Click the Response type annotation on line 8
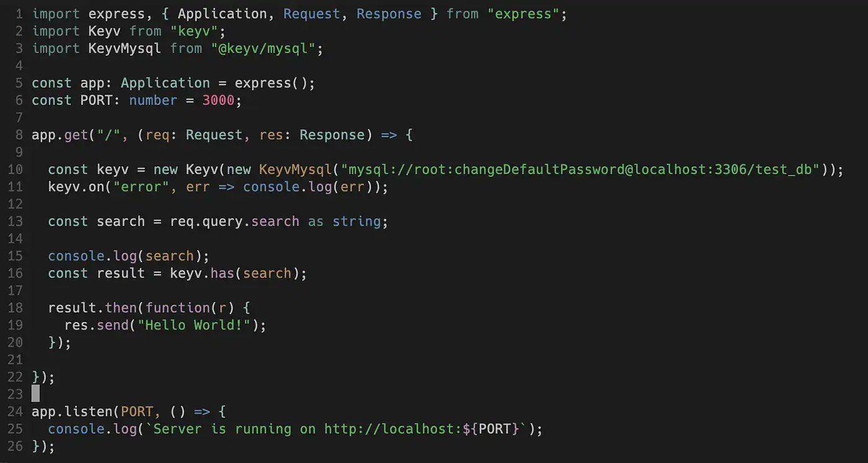The height and width of the screenshot is (463, 868). coord(332,135)
